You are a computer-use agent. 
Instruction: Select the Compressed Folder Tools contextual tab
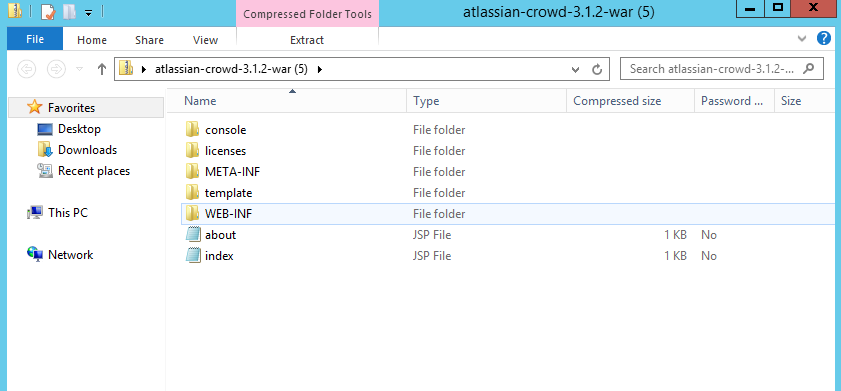[307, 14]
